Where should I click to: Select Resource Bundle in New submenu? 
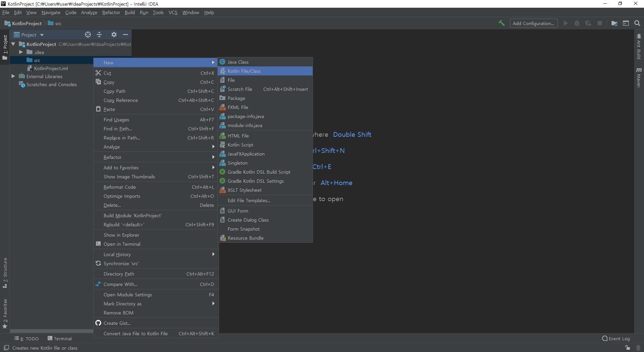click(265, 238)
